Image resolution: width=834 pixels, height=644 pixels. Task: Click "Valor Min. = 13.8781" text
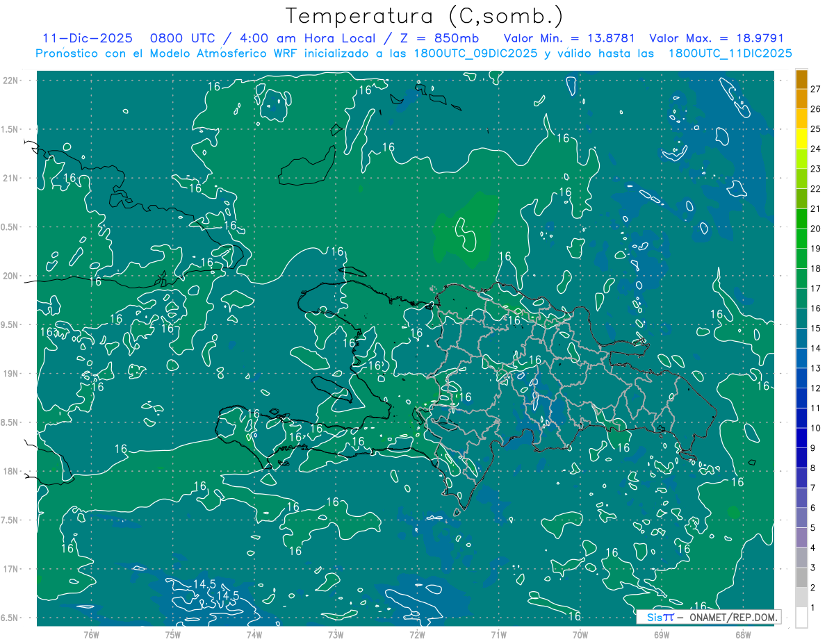[569, 38]
